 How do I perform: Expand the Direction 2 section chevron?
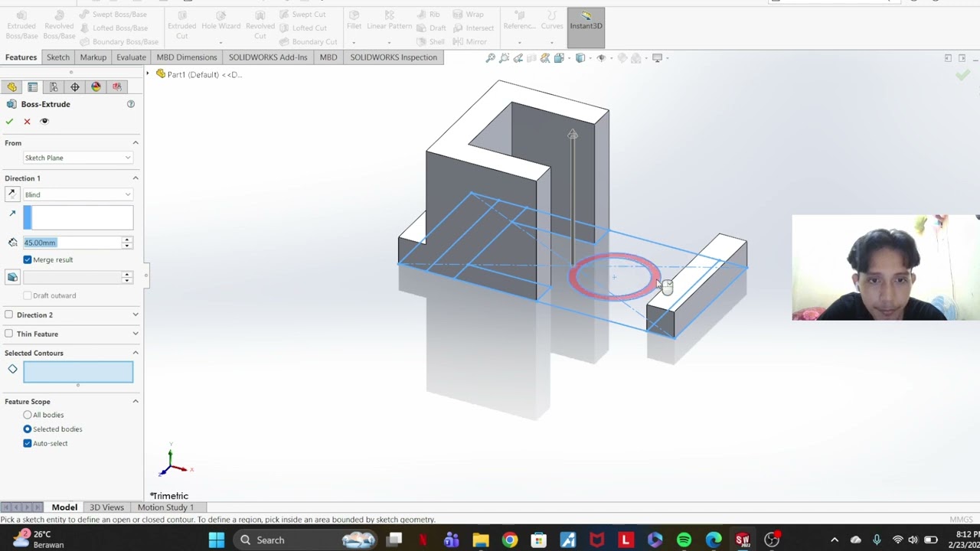(x=136, y=315)
